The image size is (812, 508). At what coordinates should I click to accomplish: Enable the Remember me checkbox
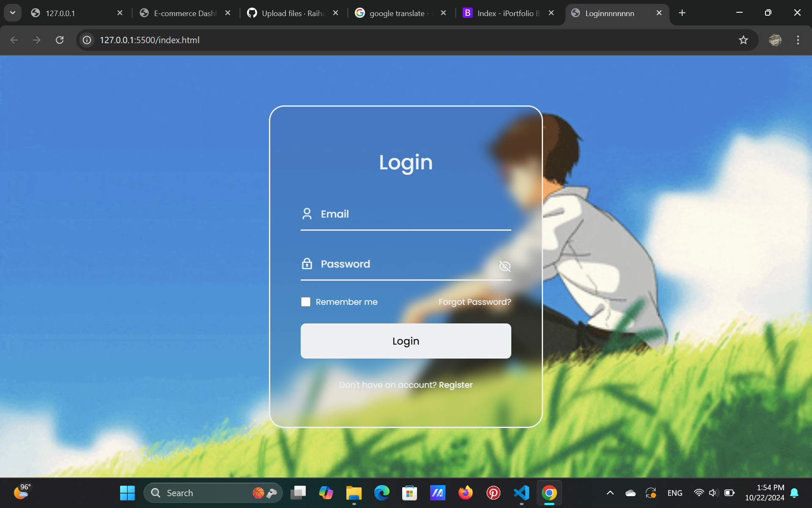[x=305, y=301]
